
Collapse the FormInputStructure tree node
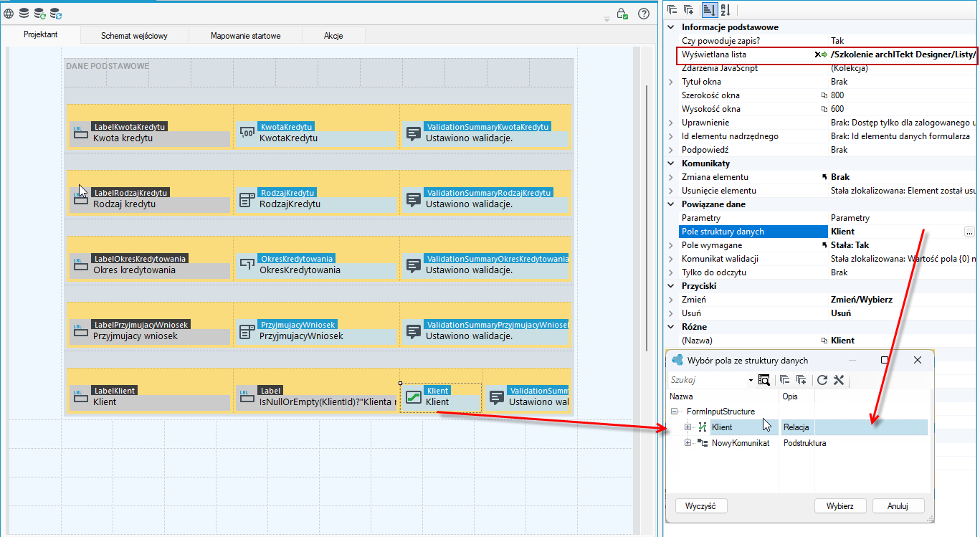tap(675, 412)
